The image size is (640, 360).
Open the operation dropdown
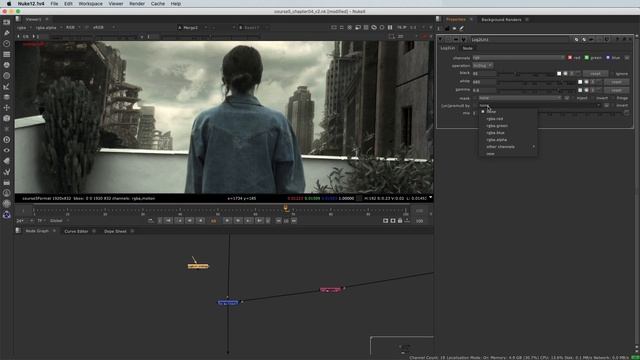point(483,66)
